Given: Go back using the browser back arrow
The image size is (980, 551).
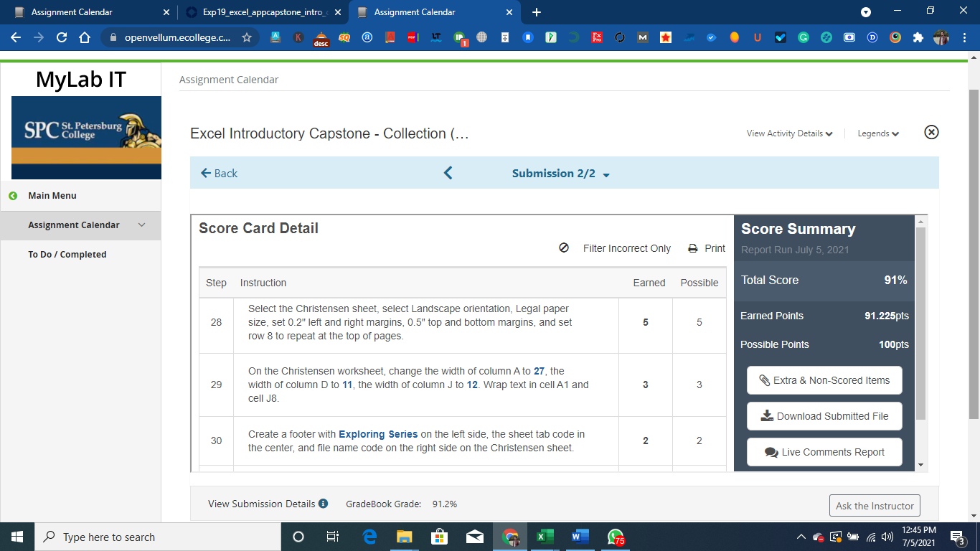Looking at the screenshot, I should (16, 37).
